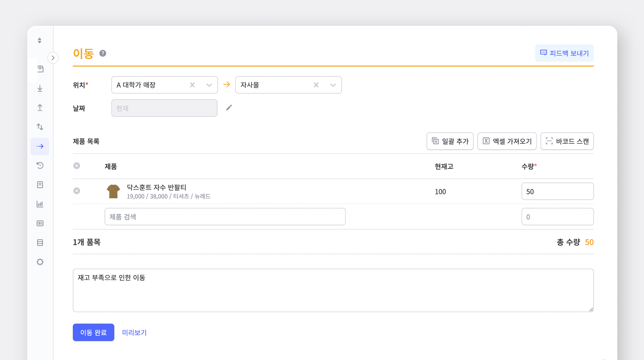The width and height of the screenshot is (644, 360).
Task: Clear the A 대학가 매장 selection
Action: pos(192,85)
